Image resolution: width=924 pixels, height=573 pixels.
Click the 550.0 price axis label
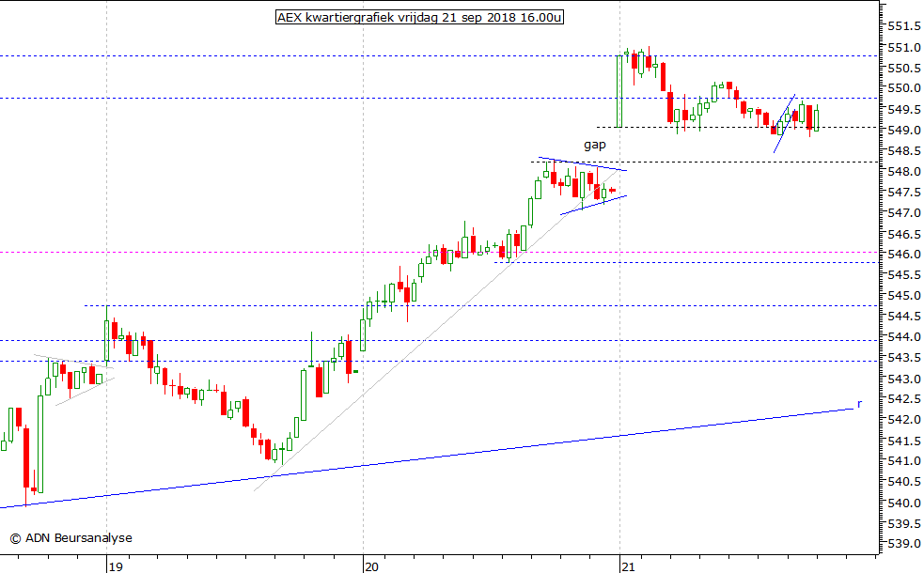pyautogui.click(x=904, y=89)
